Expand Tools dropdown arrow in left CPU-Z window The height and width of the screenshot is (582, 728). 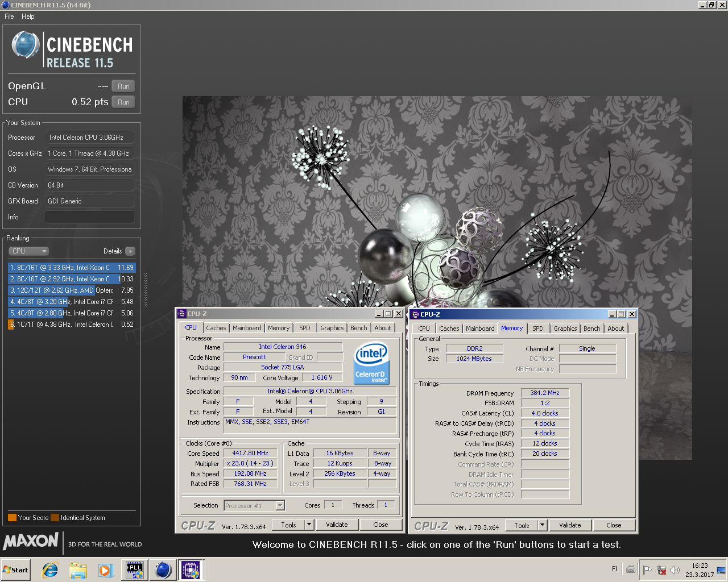pos(309,525)
